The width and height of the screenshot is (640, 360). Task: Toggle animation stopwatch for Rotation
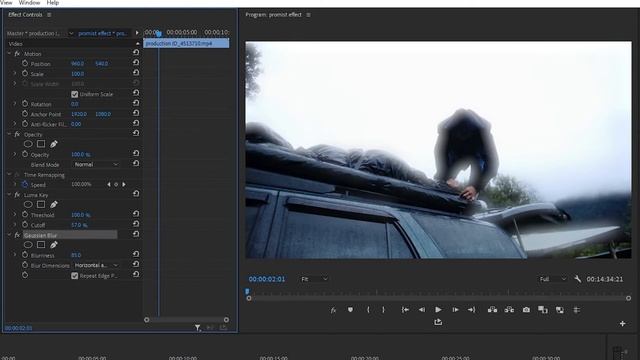25,104
